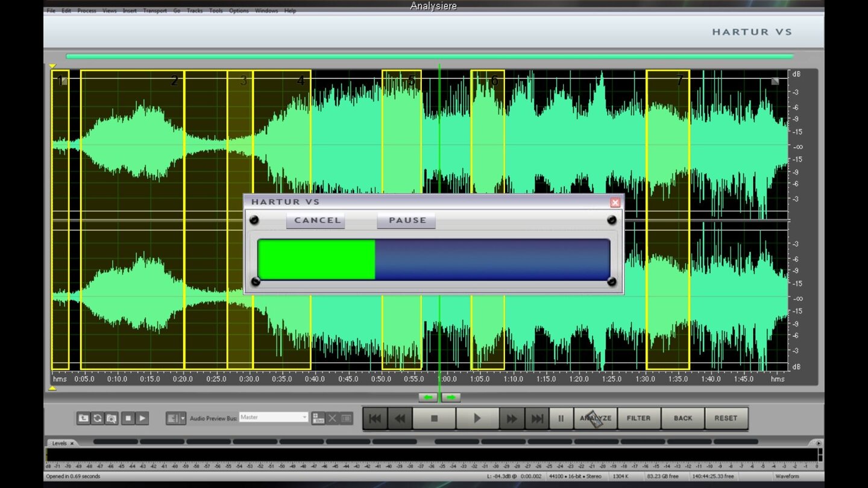Click the X icon next to the preview bus
This screenshot has height=488, width=868.
[332, 418]
